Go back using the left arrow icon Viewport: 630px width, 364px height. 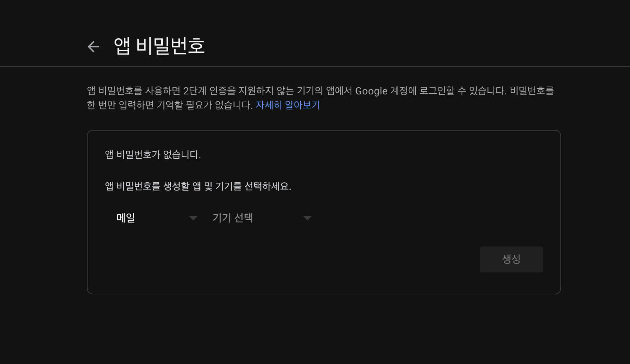[x=93, y=47]
